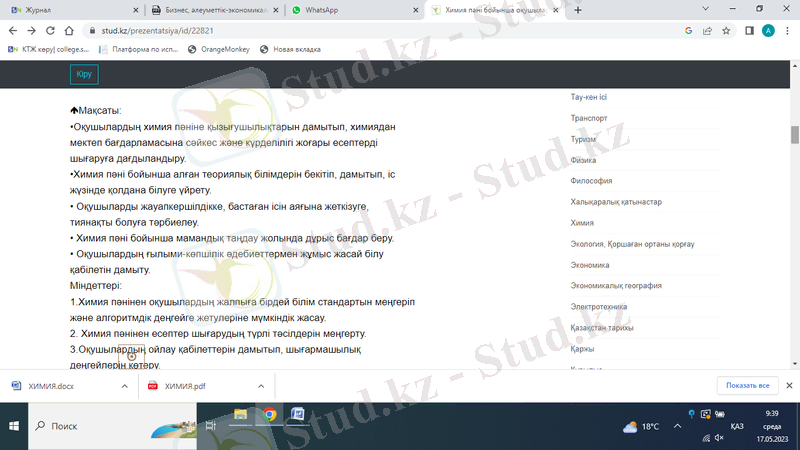Open Word from the taskbar
The height and width of the screenshot is (450, 800).
pyautogui.click(x=298, y=414)
